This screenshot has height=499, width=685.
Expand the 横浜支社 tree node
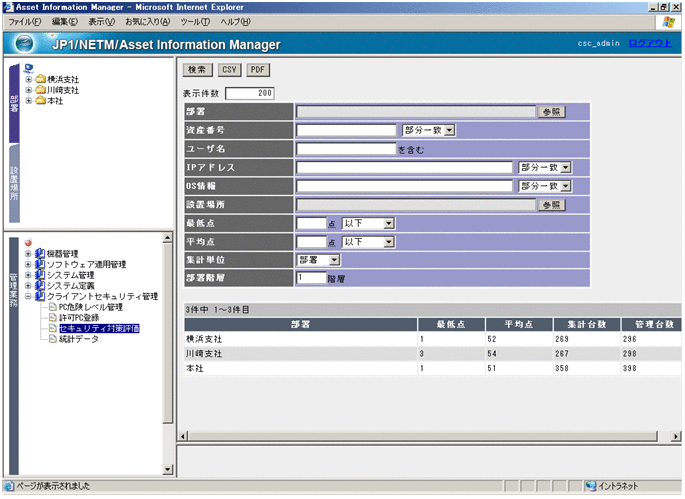click(x=28, y=79)
